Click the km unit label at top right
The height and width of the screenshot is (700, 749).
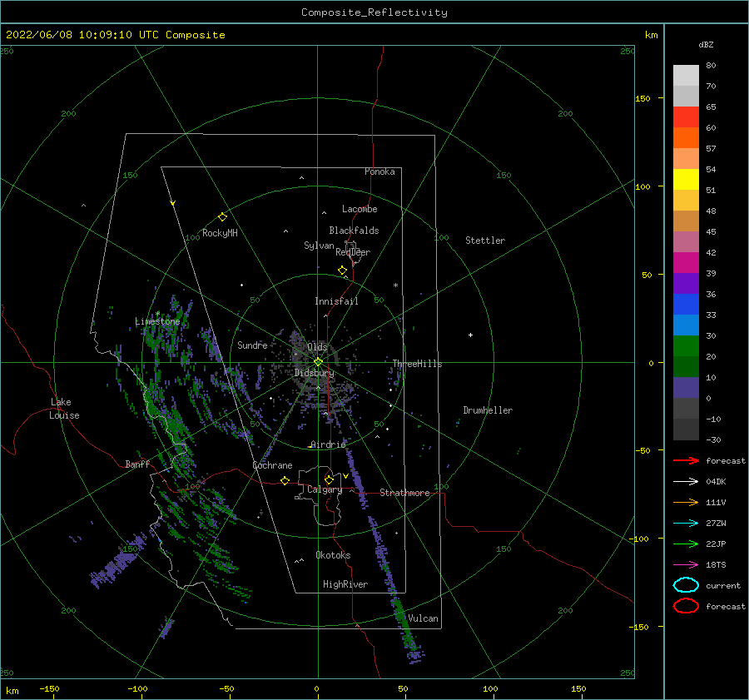click(x=651, y=35)
